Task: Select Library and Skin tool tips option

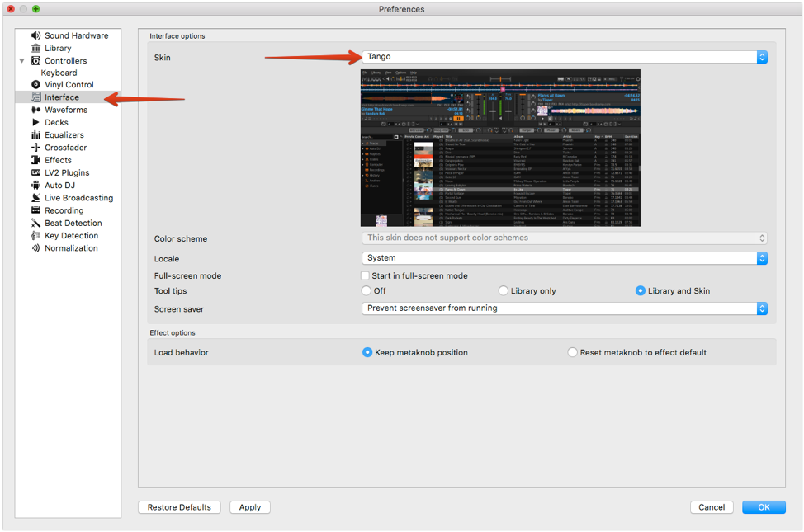Action: pos(640,290)
